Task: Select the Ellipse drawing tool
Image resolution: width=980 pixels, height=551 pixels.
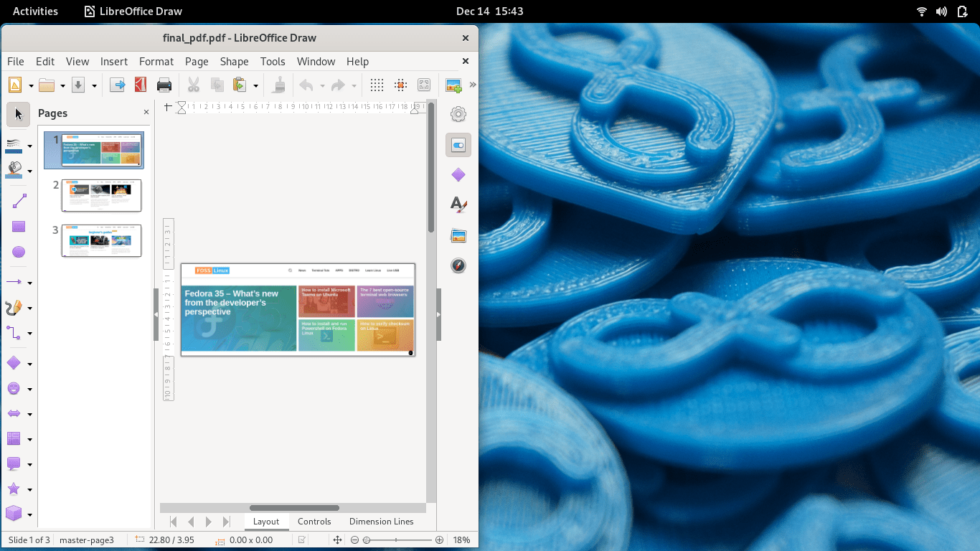Action: pyautogui.click(x=19, y=252)
